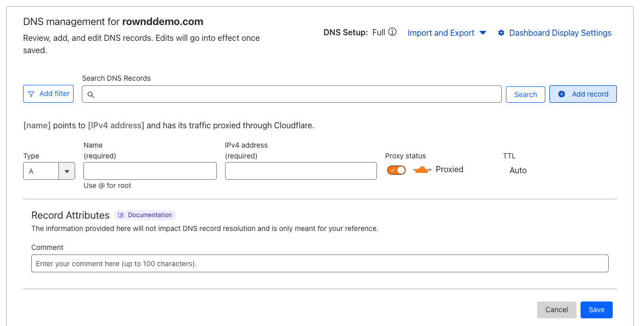Image resolution: width=644 pixels, height=326 pixels.
Task: Cancel adding the DNS record
Action: [x=557, y=310]
